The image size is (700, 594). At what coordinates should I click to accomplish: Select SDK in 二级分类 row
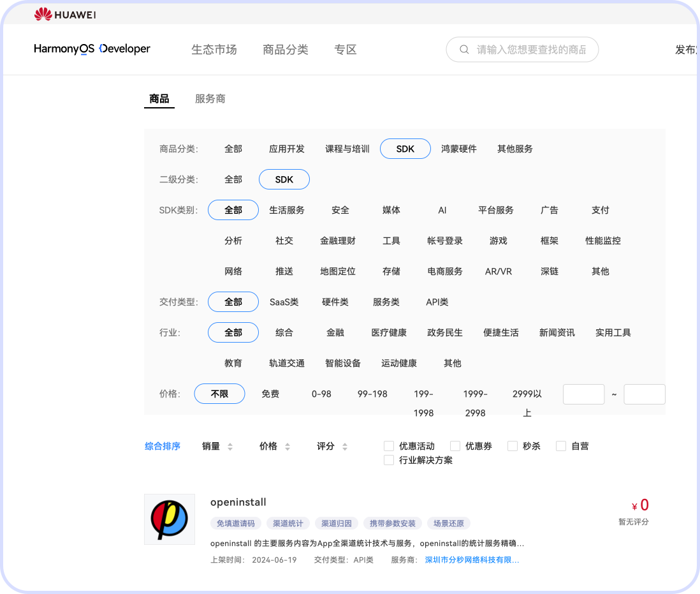[284, 179]
